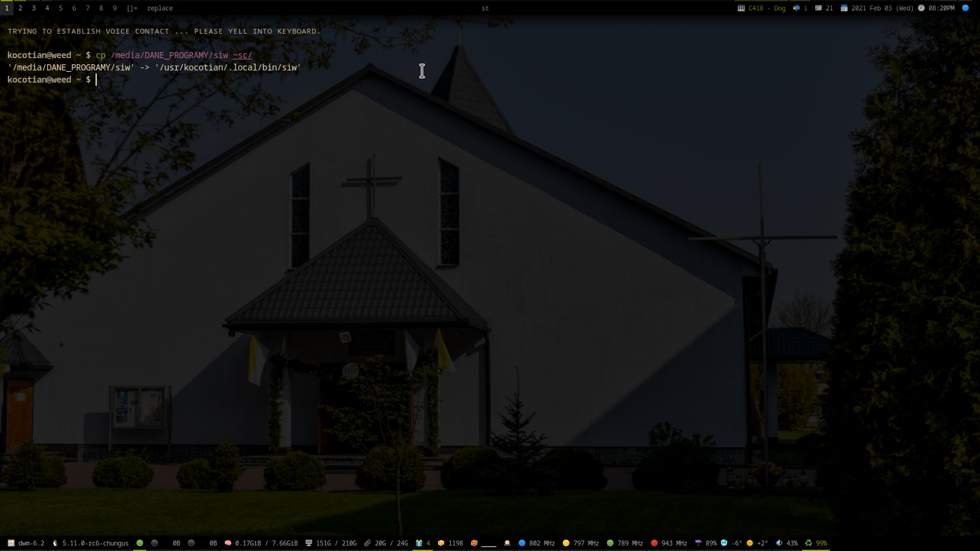Open the mailbox icon showing 1 unread
This screenshot has height=551, width=980.
(x=796, y=8)
